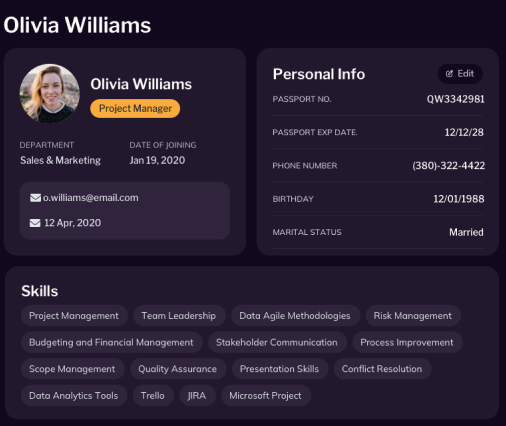The image size is (506, 426).
Task: Click the phone number (380)-322-4422
Action: (448, 165)
